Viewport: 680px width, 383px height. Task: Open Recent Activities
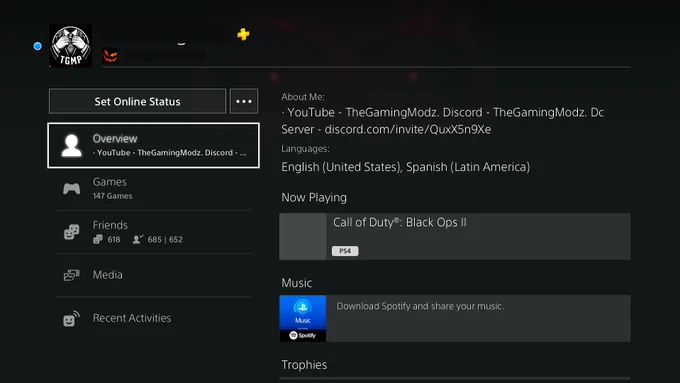[x=154, y=318]
